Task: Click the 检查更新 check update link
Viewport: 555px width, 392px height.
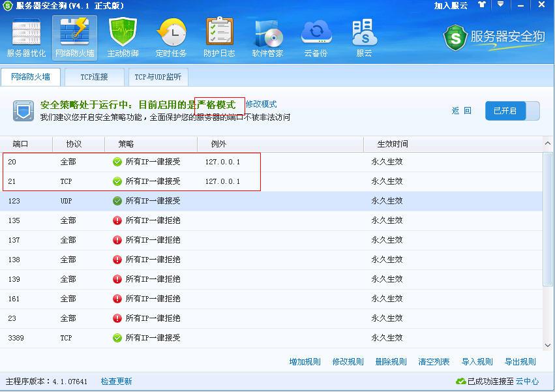Action: click(x=117, y=382)
